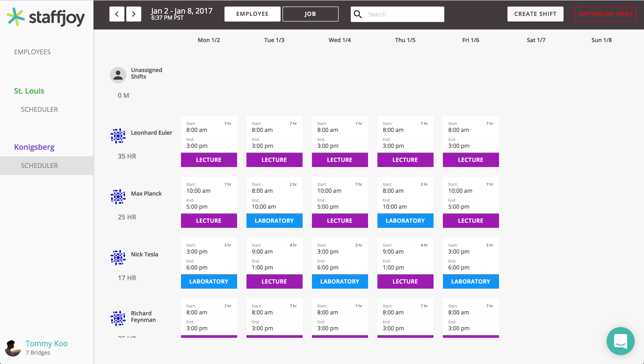
Task: Go to previous week arrow
Action: point(117,14)
